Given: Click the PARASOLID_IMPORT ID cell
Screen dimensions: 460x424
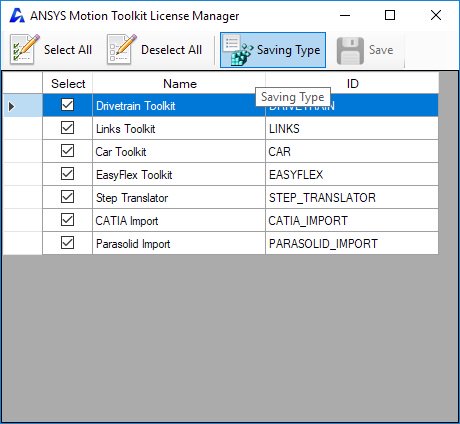Looking at the screenshot, I should pyautogui.click(x=352, y=243).
